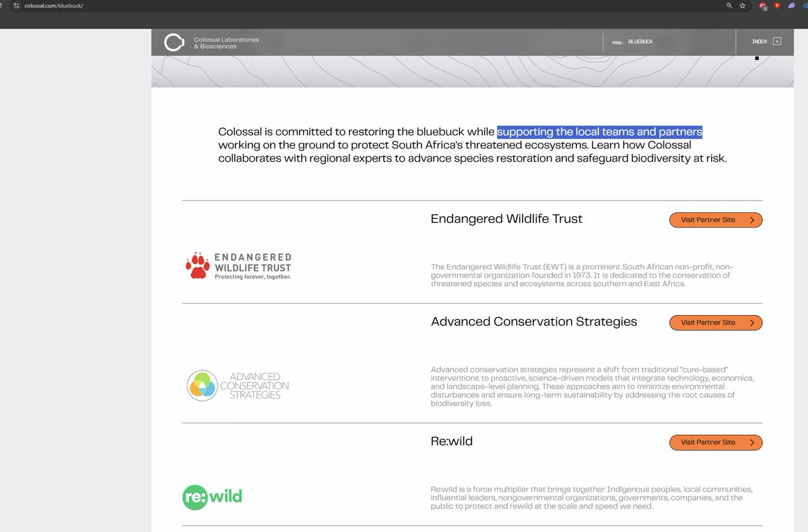Screen dimensions: 808x532
Task: Click the Advanced conservation strategies description paragraph
Action: click(x=593, y=387)
